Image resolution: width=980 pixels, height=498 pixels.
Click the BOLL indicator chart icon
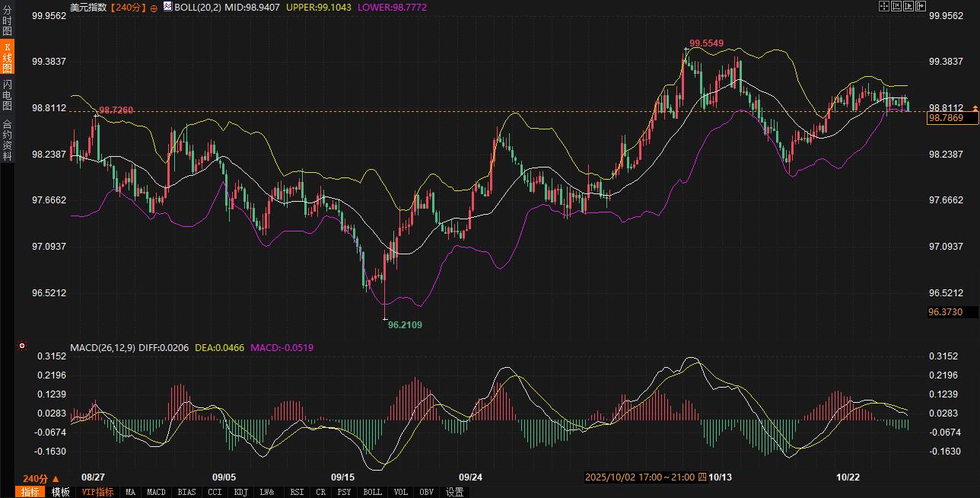point(167,6)
